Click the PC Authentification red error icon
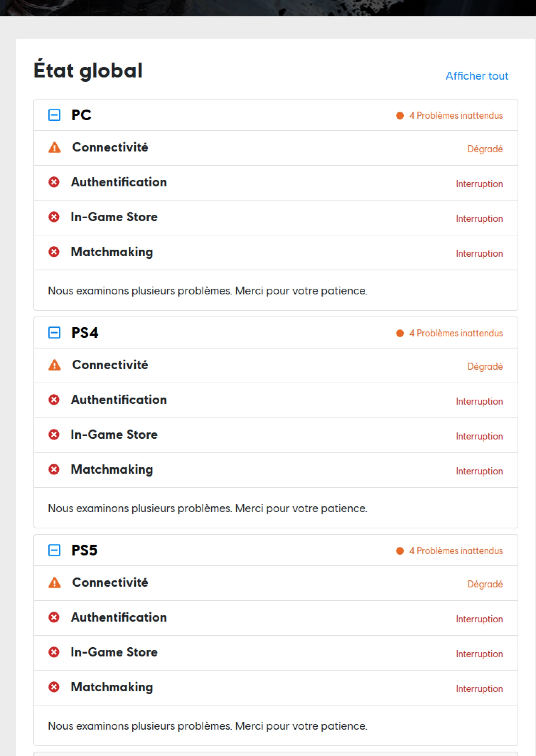 coord(54,182)
